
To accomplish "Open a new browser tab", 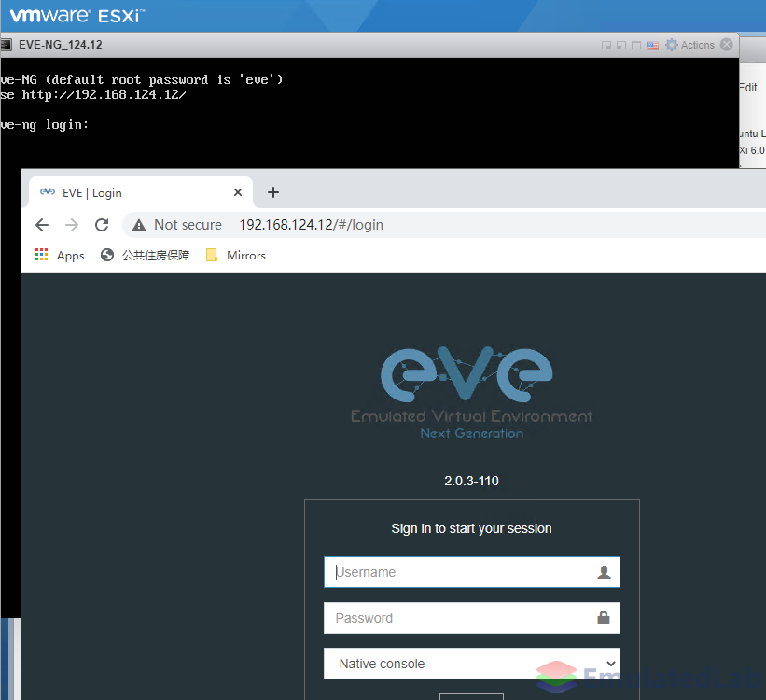I will 273,192.
